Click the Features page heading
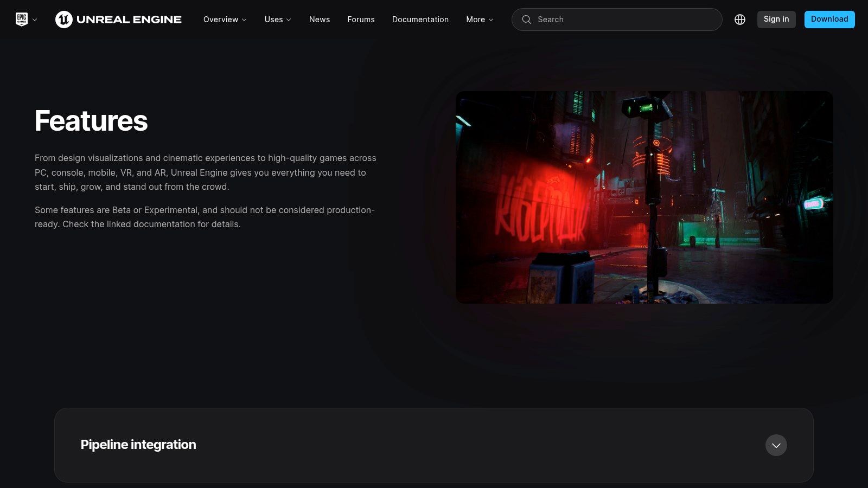868x488 pixels. [x=91, y=120]
